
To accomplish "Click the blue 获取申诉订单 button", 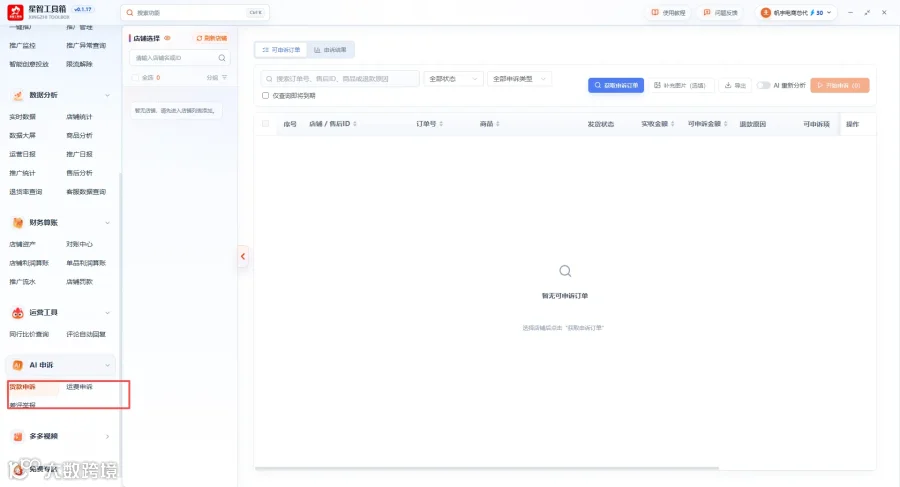I will (616, 86).
